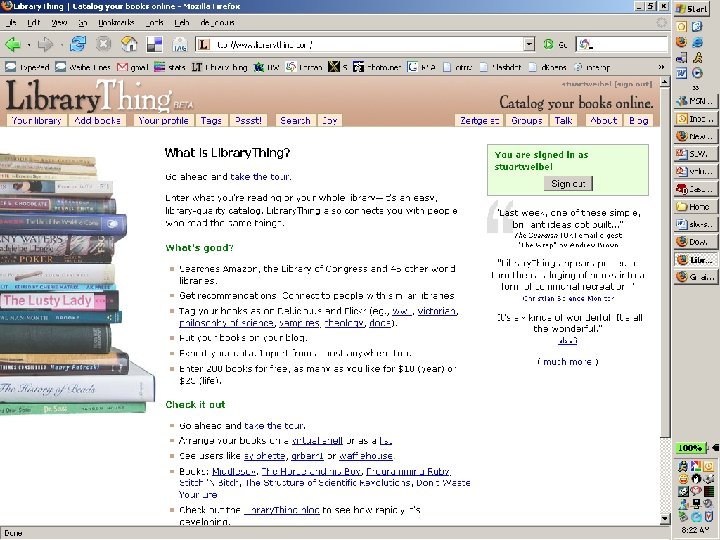The width and height of the screenshot is (720, 540).
Task: Open the Talk tab
Action: coord(563,120)
